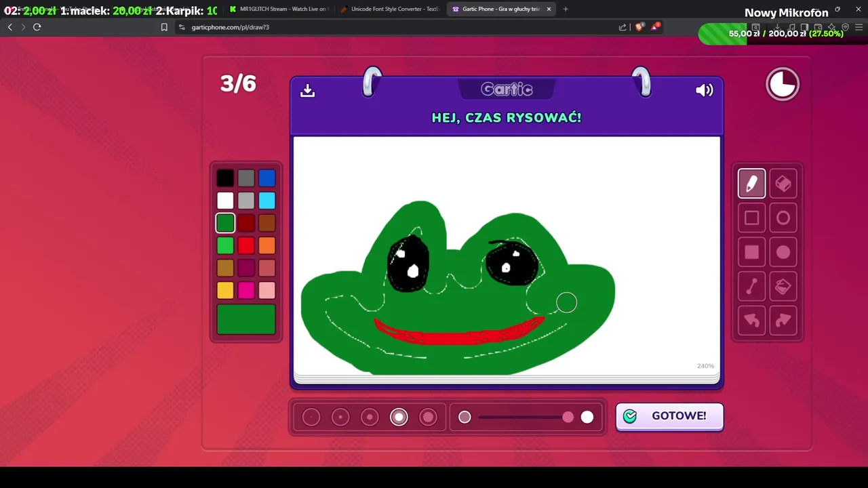This screenshot has width=868, height=488.
Task: Choose the hollow rectangle shape tool
Action: pos(751,218)
